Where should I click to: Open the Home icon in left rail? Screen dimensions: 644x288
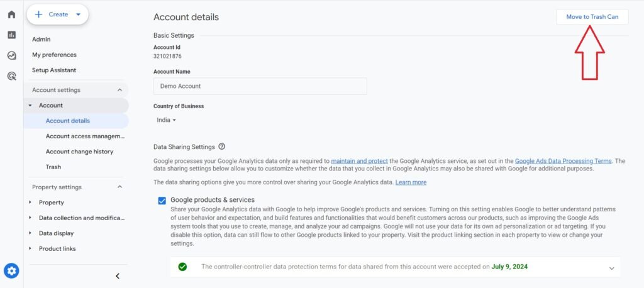11,14
